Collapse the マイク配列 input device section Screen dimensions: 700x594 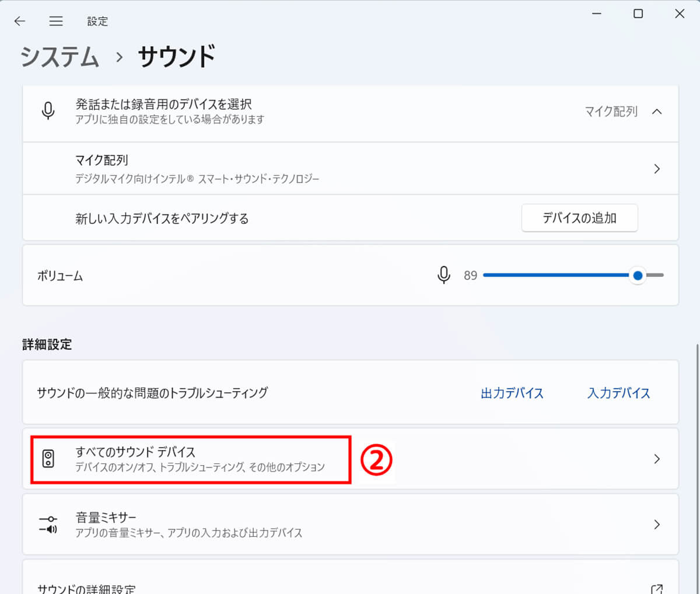click(657, 111)
